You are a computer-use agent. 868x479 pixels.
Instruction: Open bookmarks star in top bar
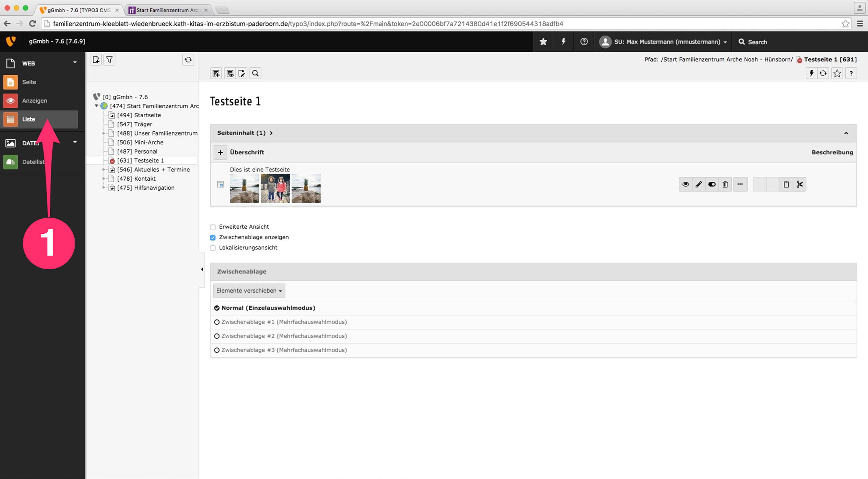pos(543,42)
